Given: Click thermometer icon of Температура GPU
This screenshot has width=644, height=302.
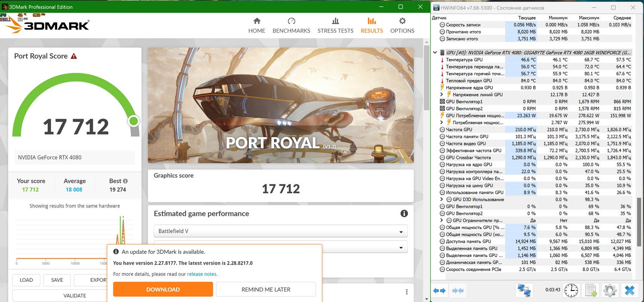Looking at the screenshot, I should tap(442, 60).
